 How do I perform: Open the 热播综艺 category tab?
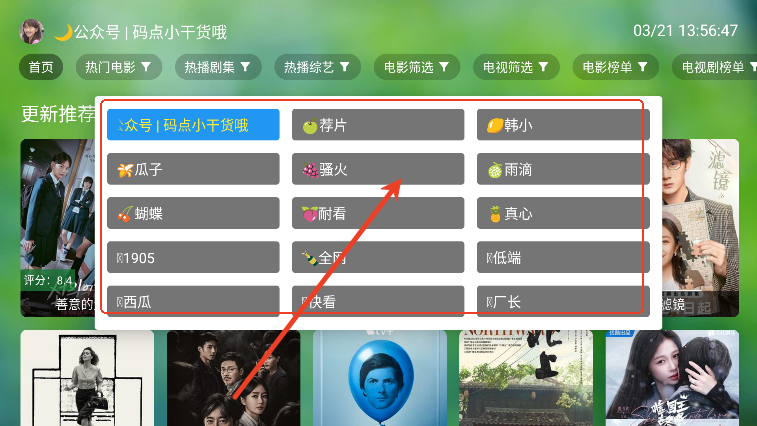click(x=318, y=67)
